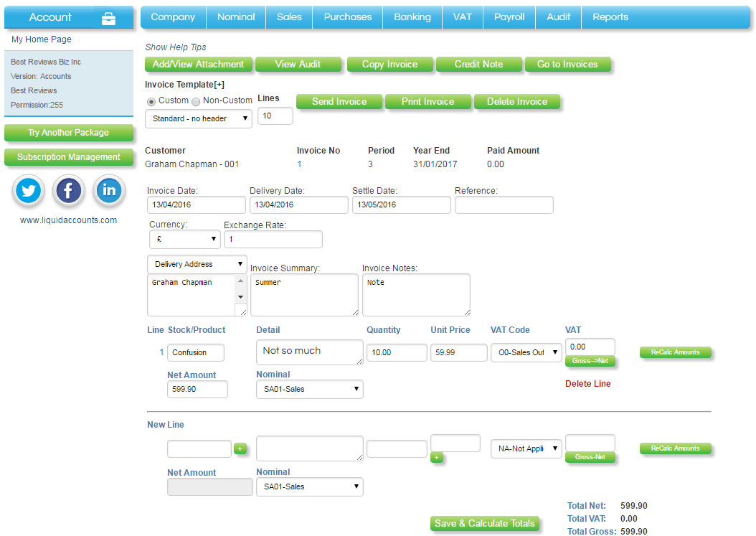Click the down scroll arrow in the address box
Viewport: 756px width, 536px height.
[241, 296]
